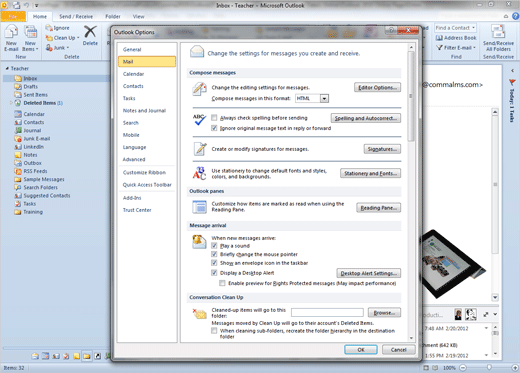
Task: Open the Compose messages format dropdown
Action: (x=324, y=98)
